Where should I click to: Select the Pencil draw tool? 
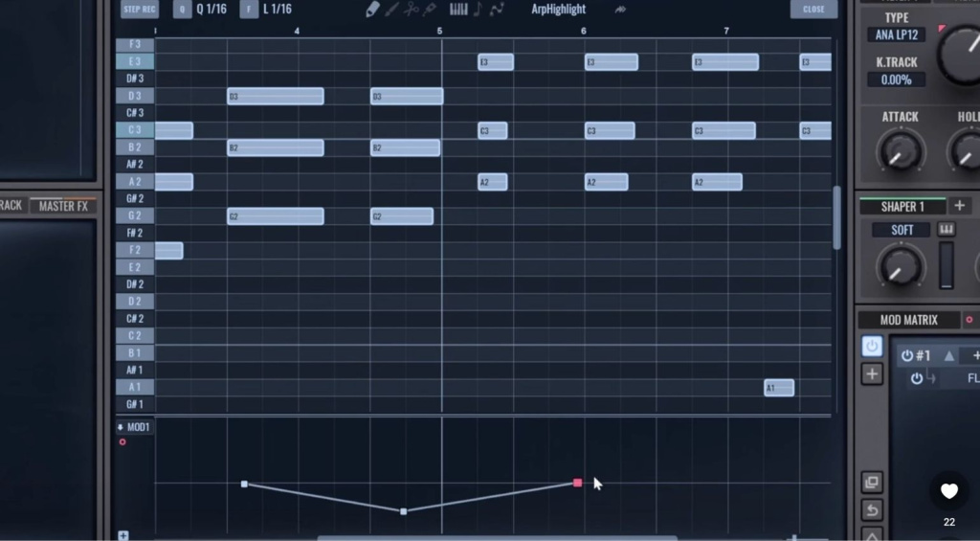point(372,10)
